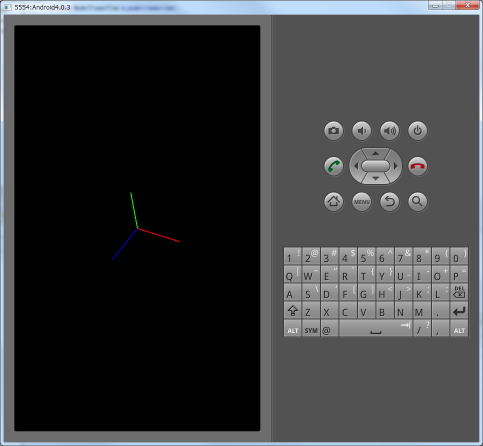Viewport: 483px width, 446px height.
Task: Click the D-pad left arrow
Action: point(355,166)
